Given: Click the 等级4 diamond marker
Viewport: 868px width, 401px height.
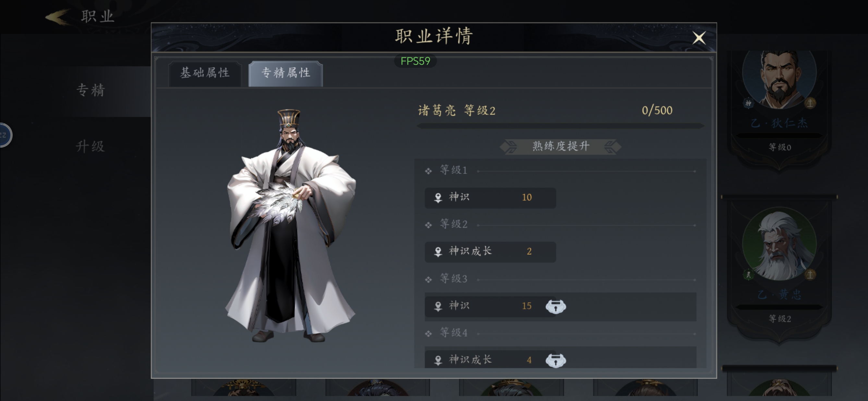Looking at the screenshot, I should (428, 334).
